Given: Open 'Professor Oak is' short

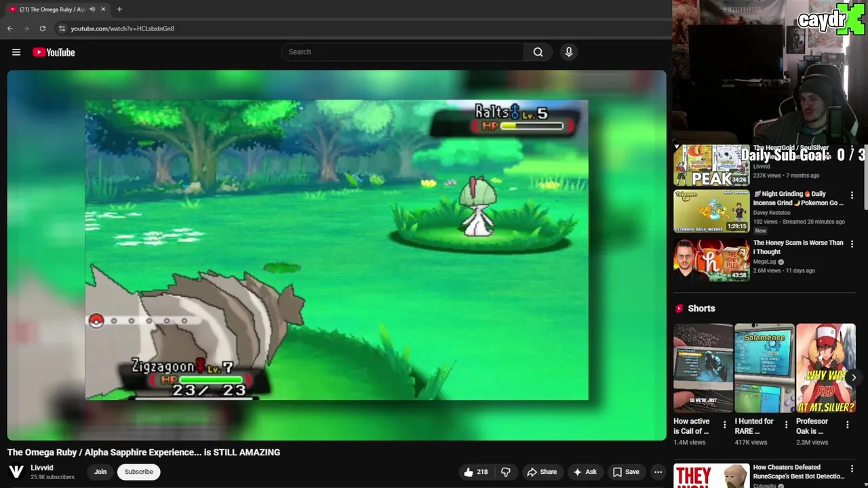Looking at the screenshot, I should coord(812,426).
